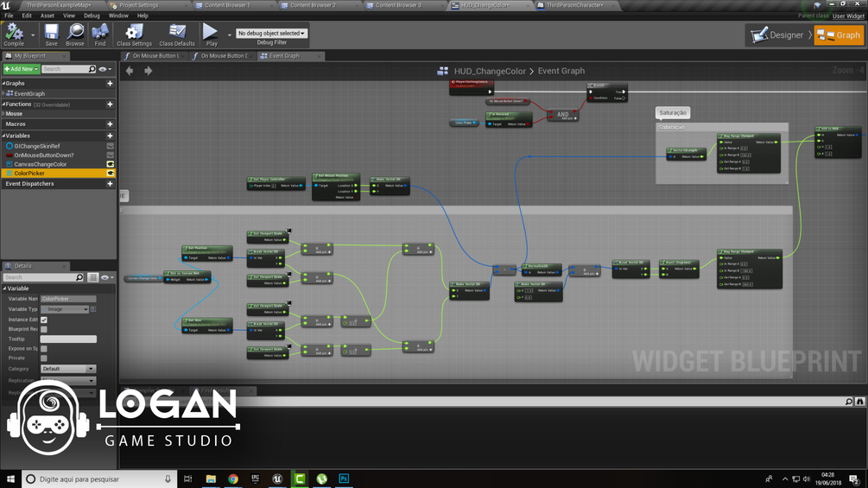Open the Help menu
This screenshot has height=488, width=868.
click(x=143, y=16)
